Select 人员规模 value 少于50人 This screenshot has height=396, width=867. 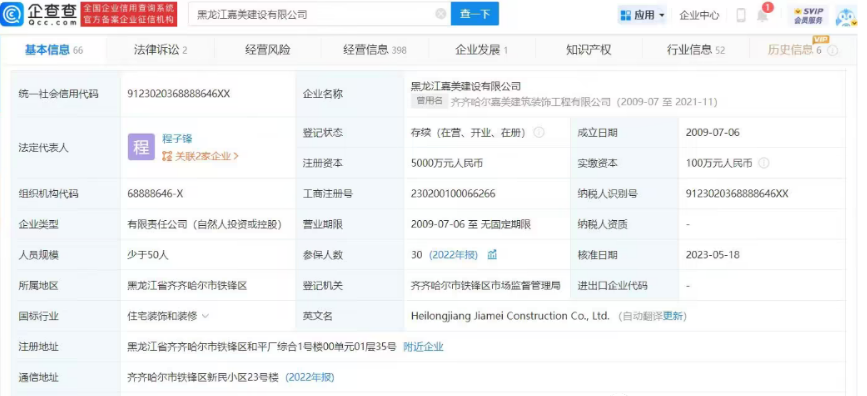(x=148, y=255)
